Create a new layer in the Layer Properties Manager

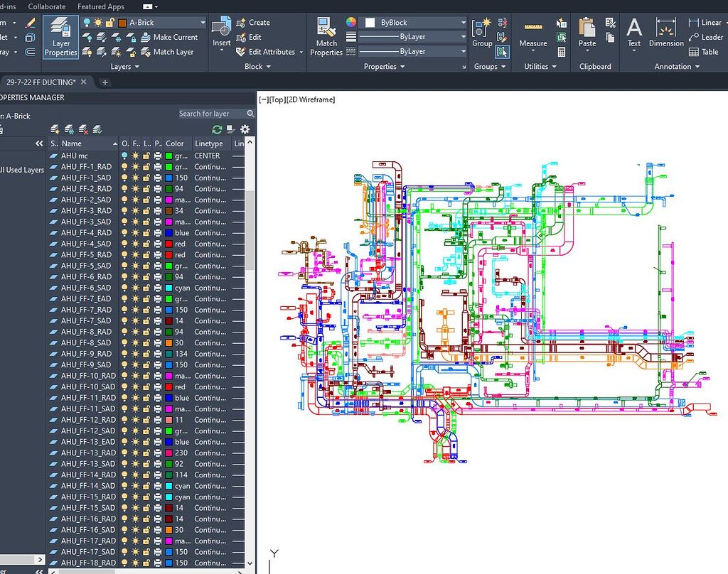[54, 129]
